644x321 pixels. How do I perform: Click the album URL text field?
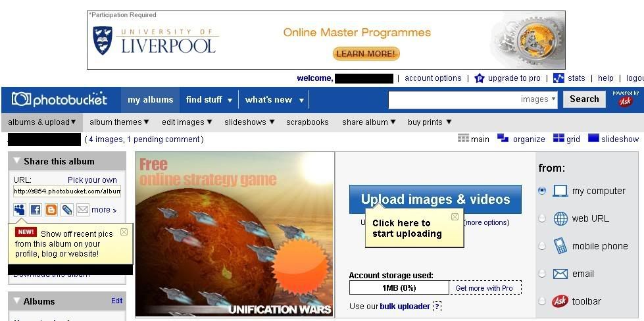click(67, 191)
